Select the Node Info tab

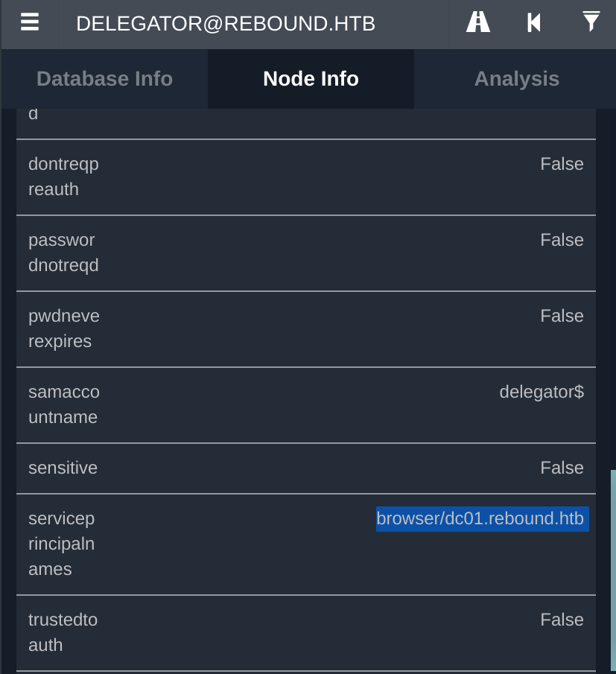311,79
